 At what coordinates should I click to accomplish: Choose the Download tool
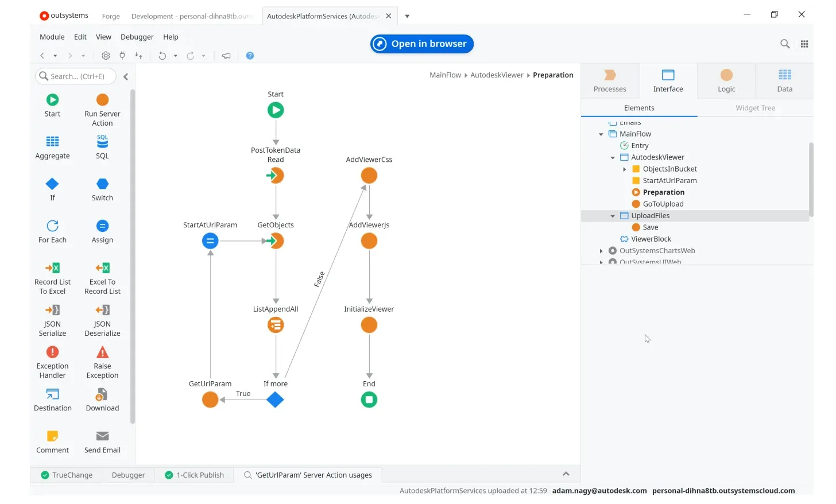(102, 400)
